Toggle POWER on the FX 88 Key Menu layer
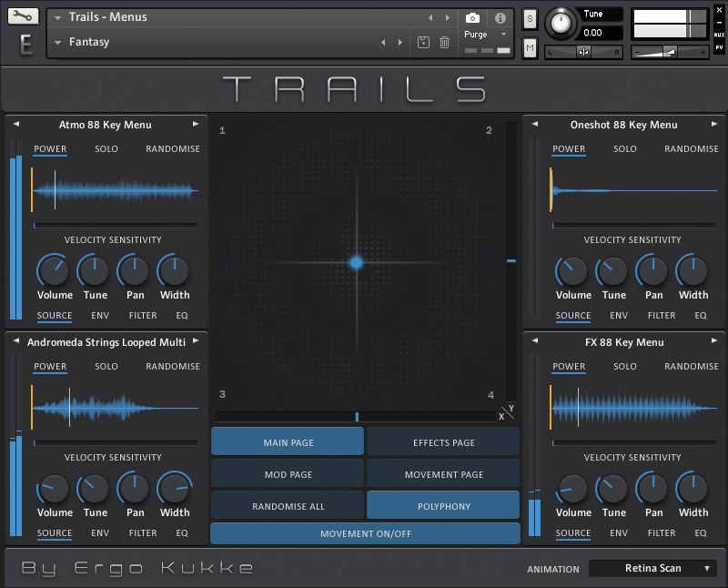The width and height of the screenshot is (728, 588). coord(569,366)
